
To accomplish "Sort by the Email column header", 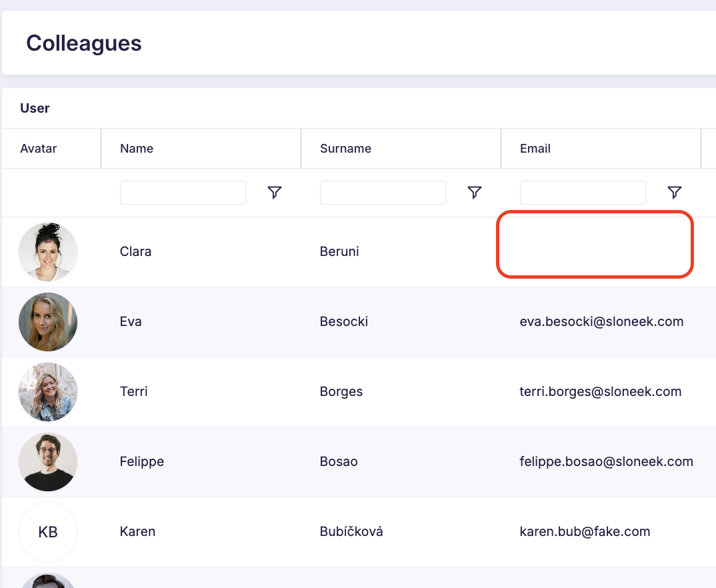I will coord(535,149).
